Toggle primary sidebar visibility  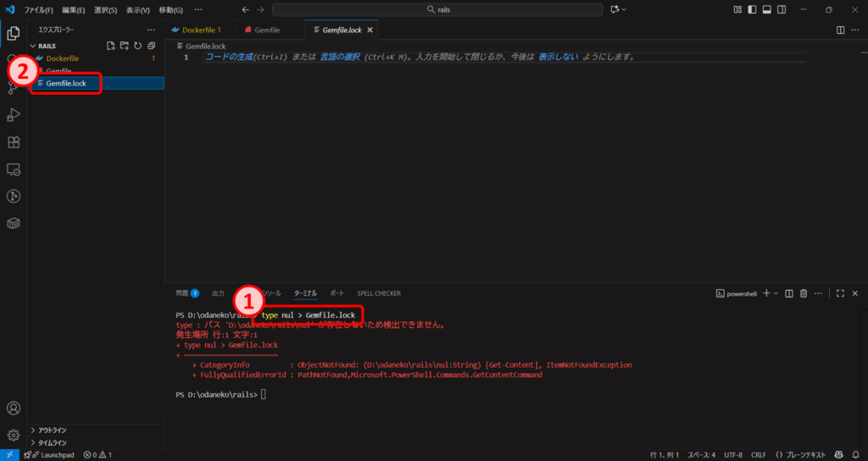(751, 9)
